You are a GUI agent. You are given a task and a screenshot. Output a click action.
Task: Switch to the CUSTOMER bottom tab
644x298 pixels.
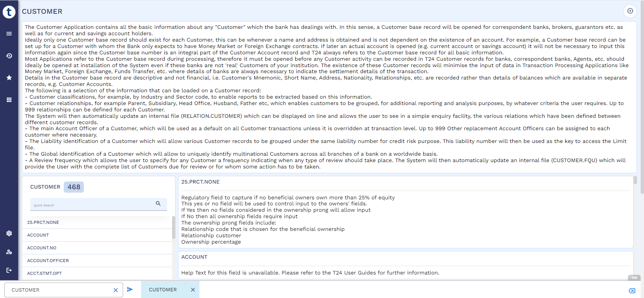tap(163, 290)
